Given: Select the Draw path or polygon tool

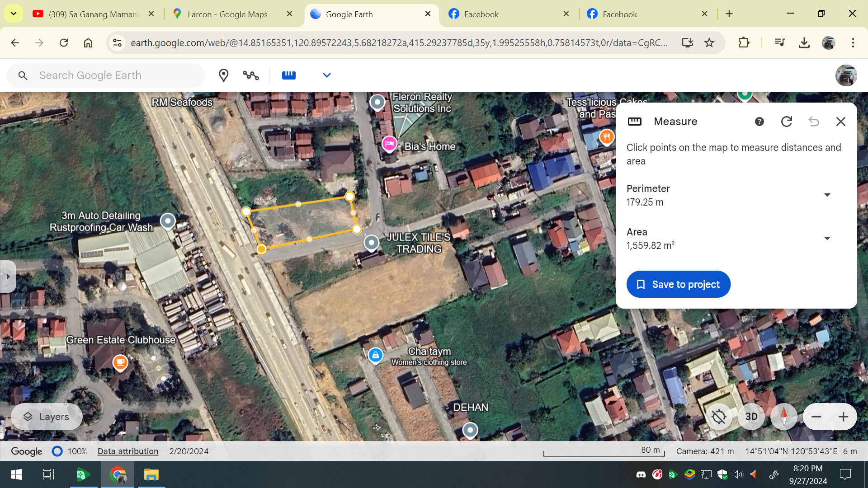Looking at the screenshot, I should coord(251,75).
